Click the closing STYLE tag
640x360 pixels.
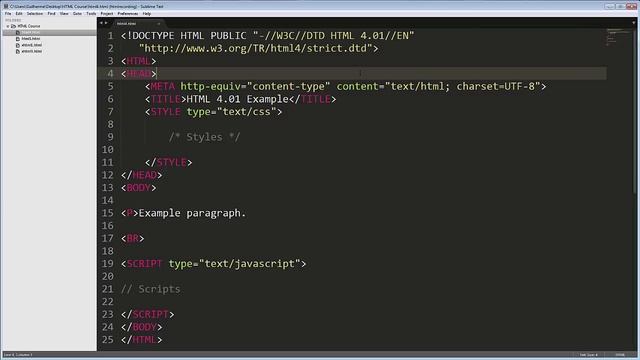(169, 162)
